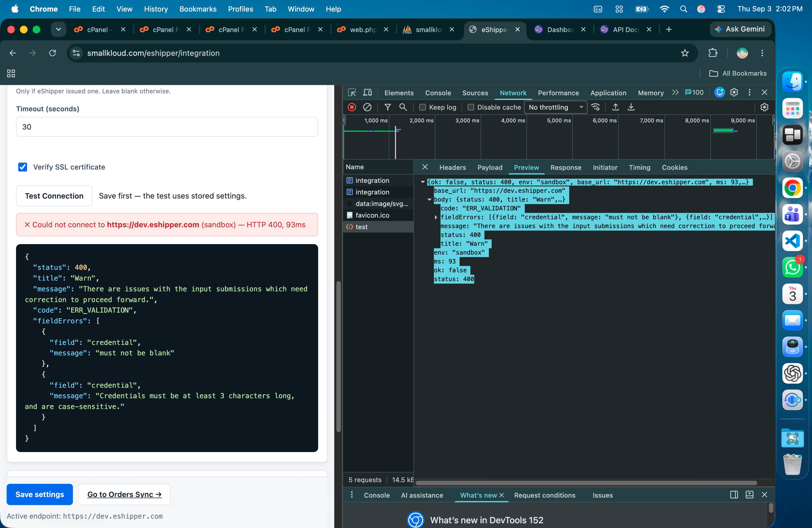Open DevTools settings gear
The height and width of the screenshot is (528, 812).
(x=734, y=93)
